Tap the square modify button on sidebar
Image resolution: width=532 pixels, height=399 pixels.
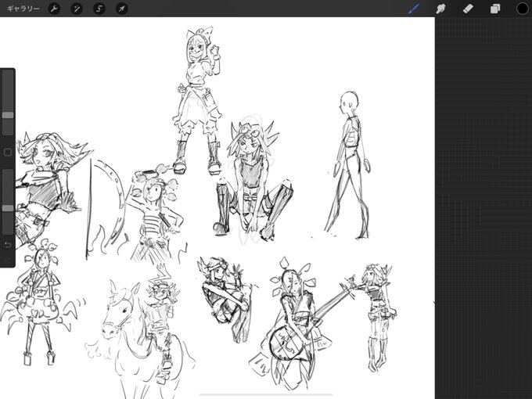8,153
